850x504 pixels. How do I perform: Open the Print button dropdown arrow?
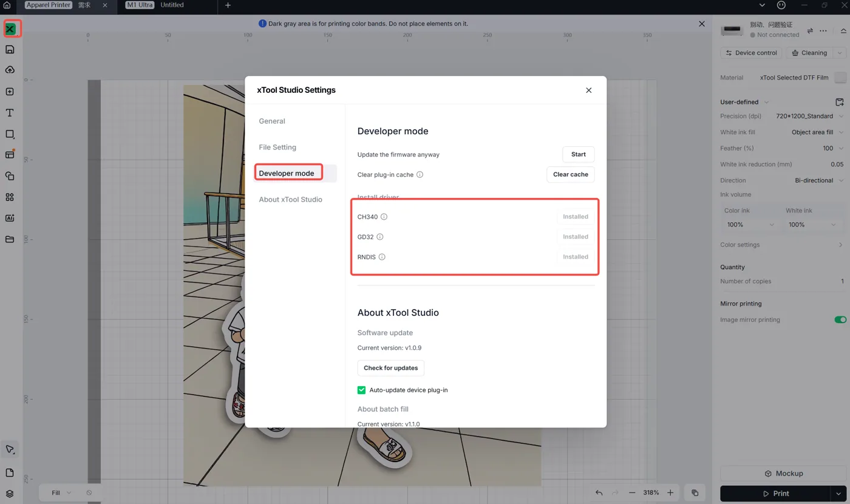tap(840, 493)
